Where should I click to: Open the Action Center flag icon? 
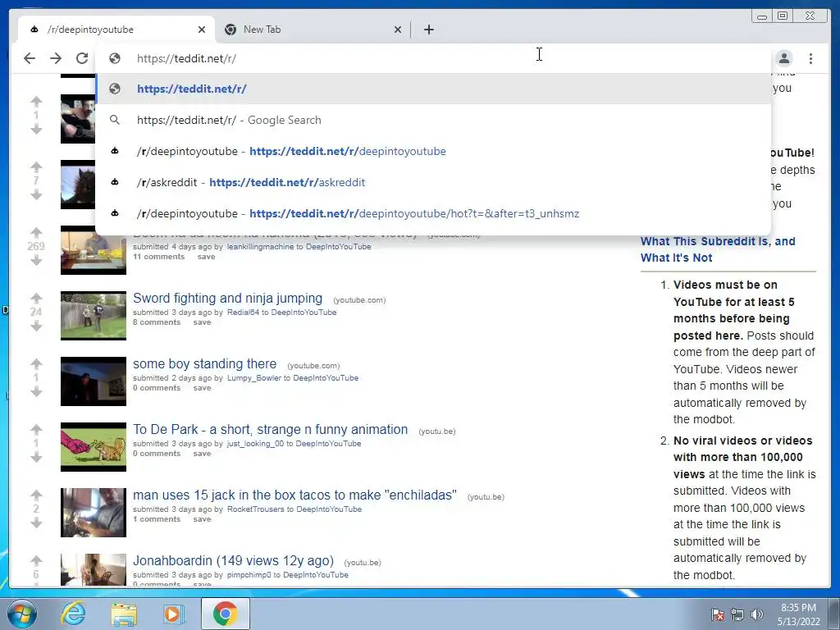(717, 614)
